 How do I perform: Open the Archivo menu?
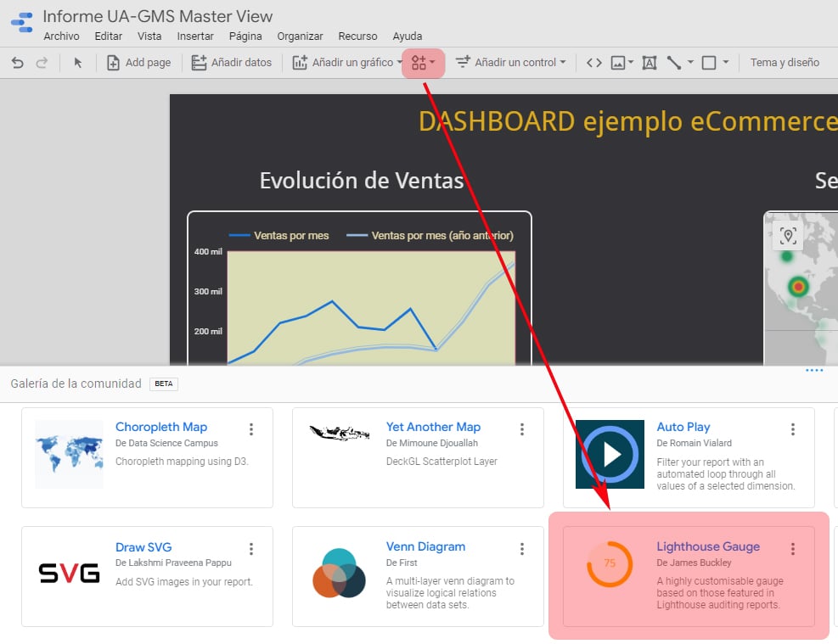point(61,36)
